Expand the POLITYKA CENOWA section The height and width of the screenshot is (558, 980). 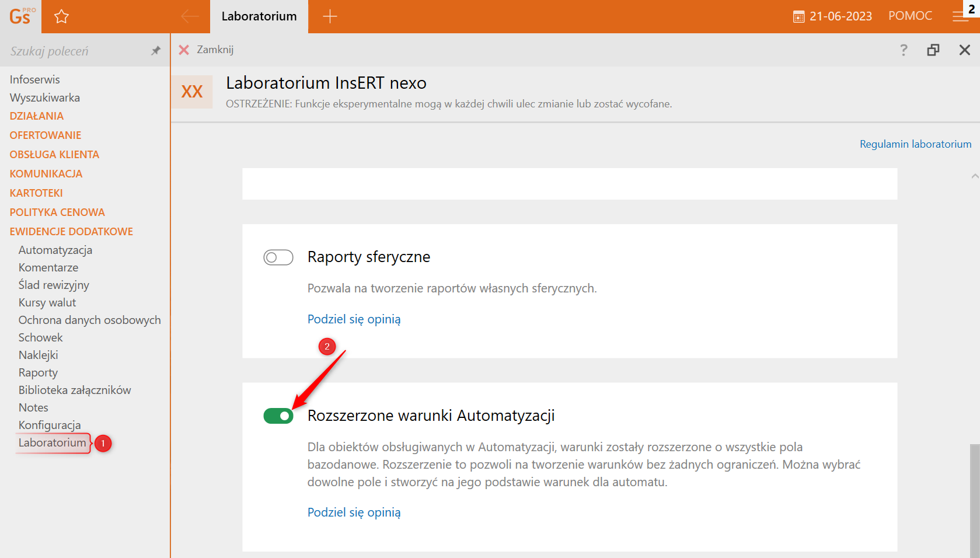click(57, 212)
